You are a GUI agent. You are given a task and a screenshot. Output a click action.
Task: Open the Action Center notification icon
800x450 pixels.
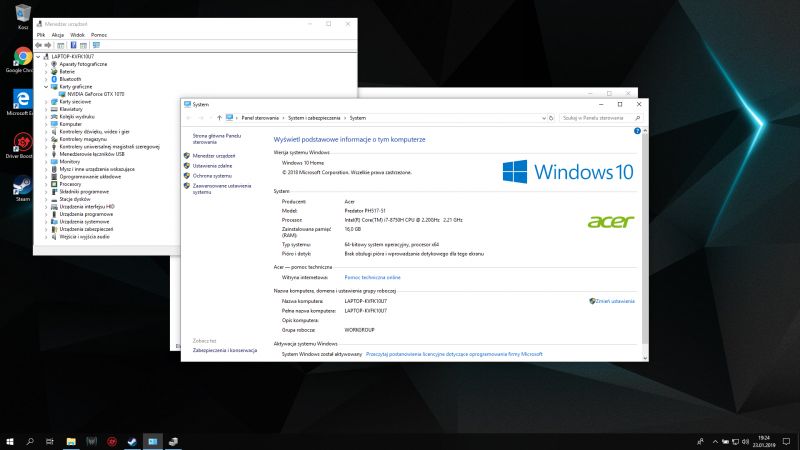point(786,442)
